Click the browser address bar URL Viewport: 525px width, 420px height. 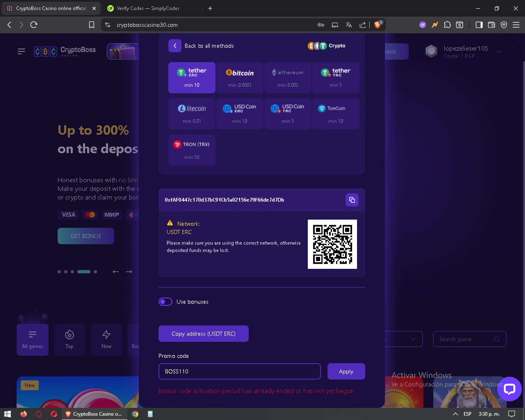pos(147,25)
